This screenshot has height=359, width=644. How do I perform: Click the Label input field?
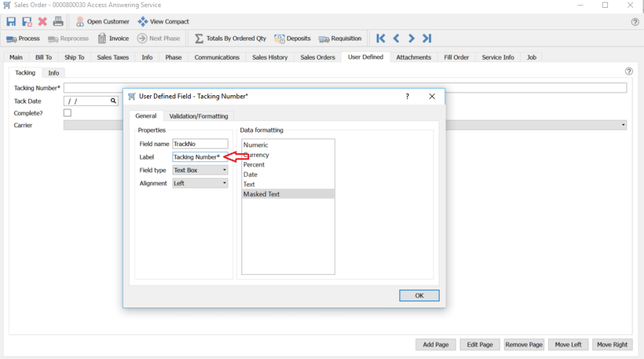point(200,157)
